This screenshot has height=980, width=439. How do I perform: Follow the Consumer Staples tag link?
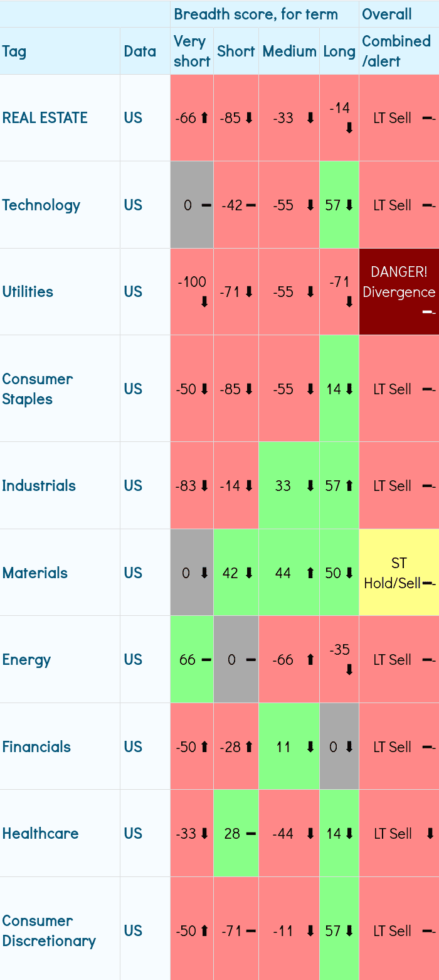click(38, 389)
